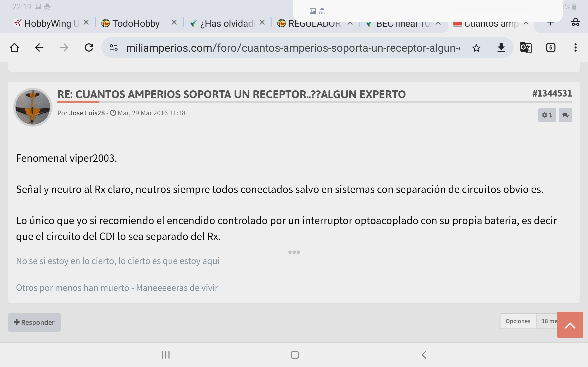Click the download page icon
588x367 pixels.
tap(501, 48)
